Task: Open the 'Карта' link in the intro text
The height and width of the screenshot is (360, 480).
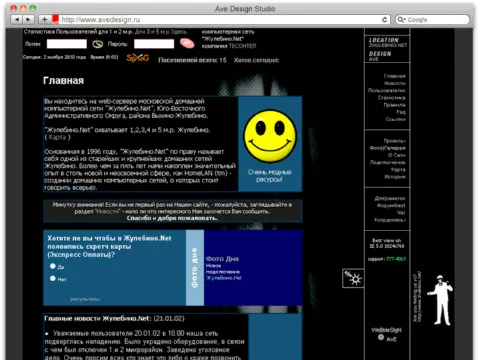Action: tap(57, 137)
